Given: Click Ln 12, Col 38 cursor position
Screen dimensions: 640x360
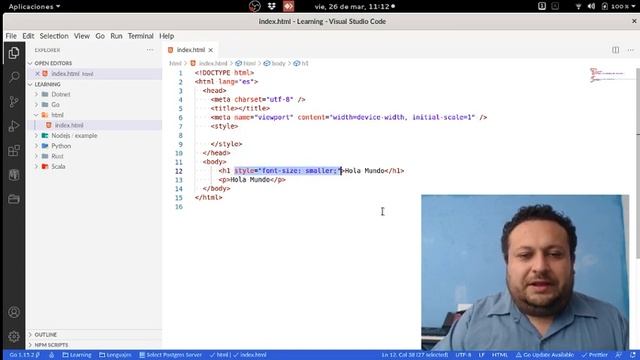Looking at the screenshot, I should pos(415,355).
